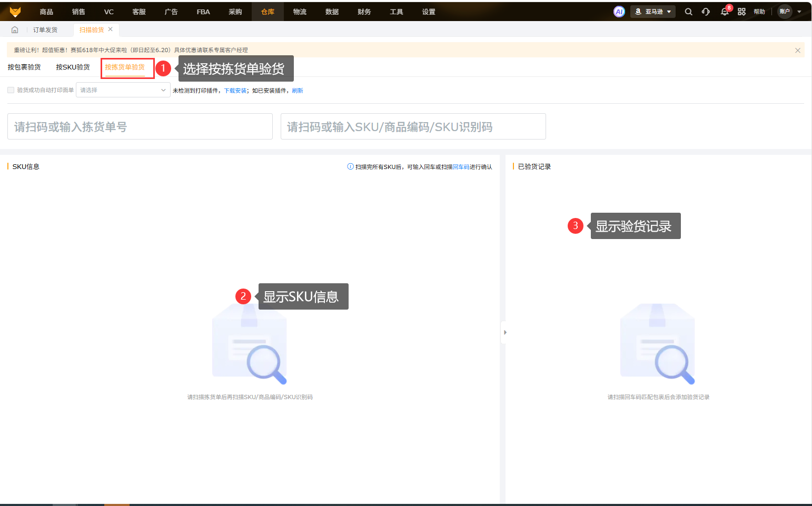Go to home via house icon
The image size is (812, 506).
pos(15,30)
